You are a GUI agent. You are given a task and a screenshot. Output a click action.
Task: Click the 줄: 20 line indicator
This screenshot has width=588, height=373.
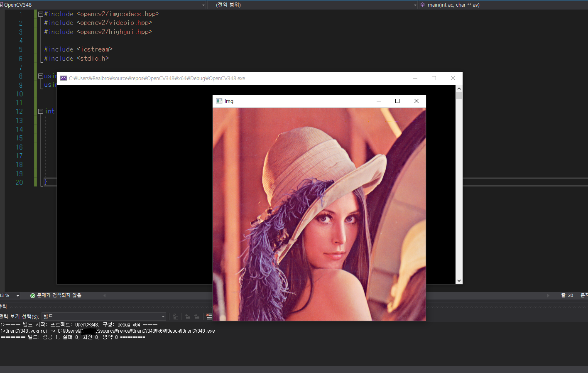567,295
